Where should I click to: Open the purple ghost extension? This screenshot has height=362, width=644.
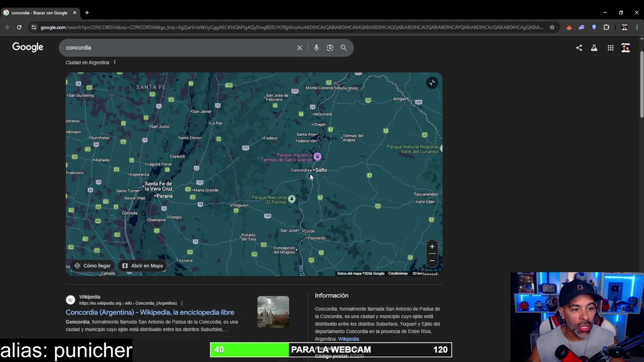[x=582, y=27]
